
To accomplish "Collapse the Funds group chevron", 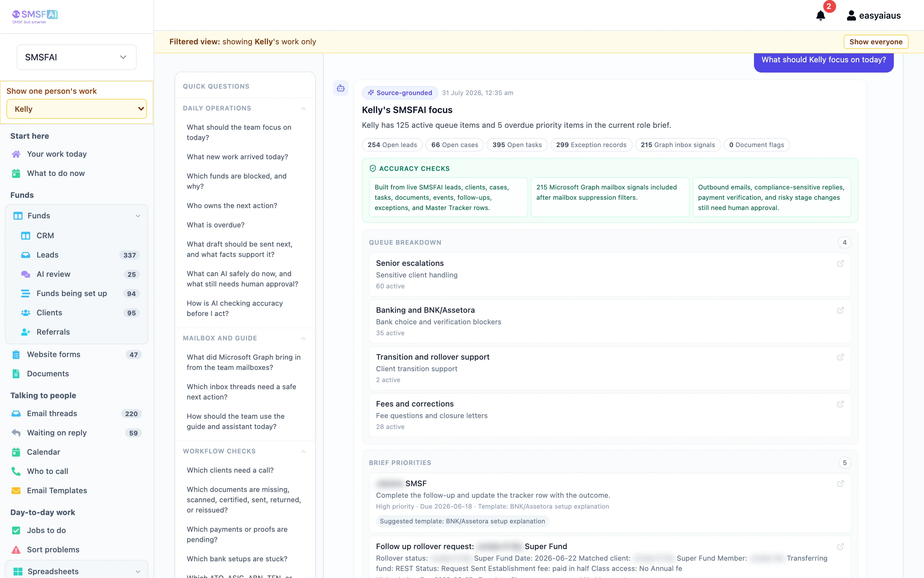I will [x=138, y=216].
